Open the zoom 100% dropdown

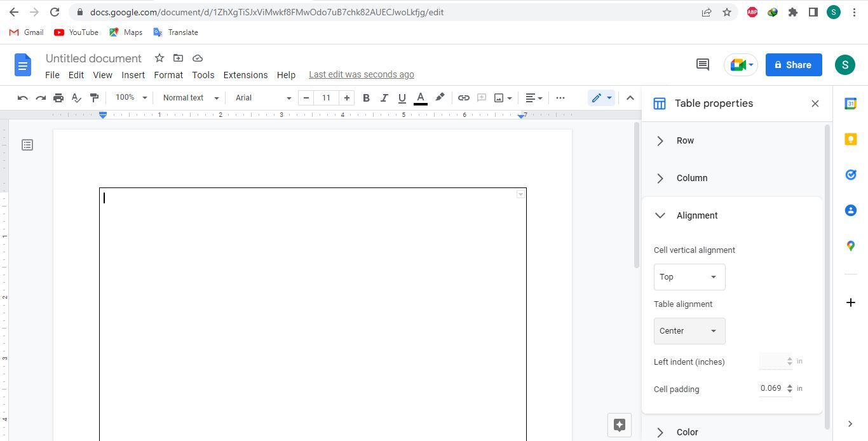[131, 98]
